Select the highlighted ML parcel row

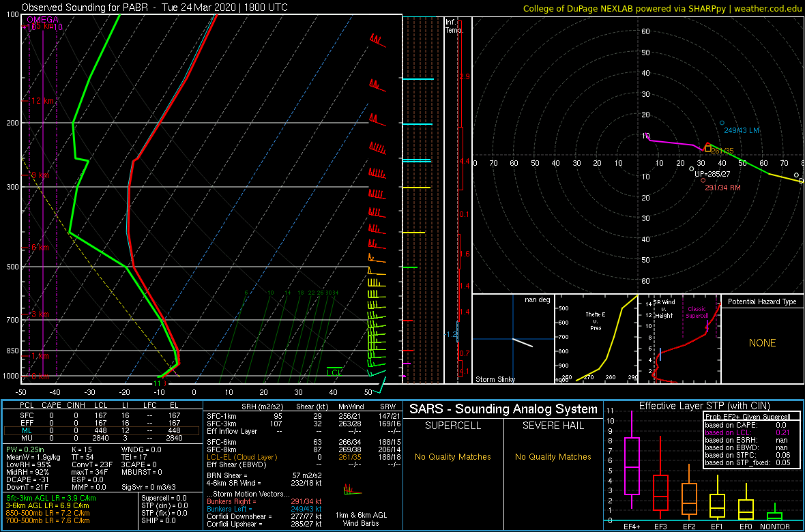(101, 430)
